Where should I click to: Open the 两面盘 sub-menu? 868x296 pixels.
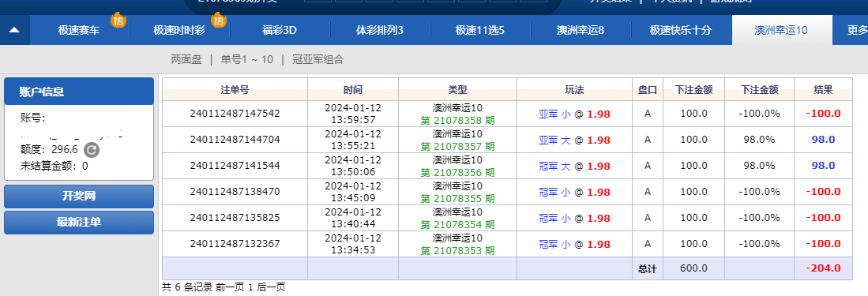pyautogui.click(x=186, y=59)
